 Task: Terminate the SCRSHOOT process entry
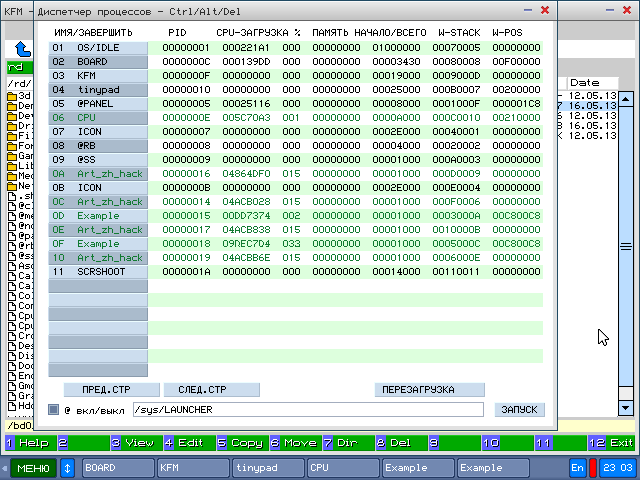coord(98,271)
